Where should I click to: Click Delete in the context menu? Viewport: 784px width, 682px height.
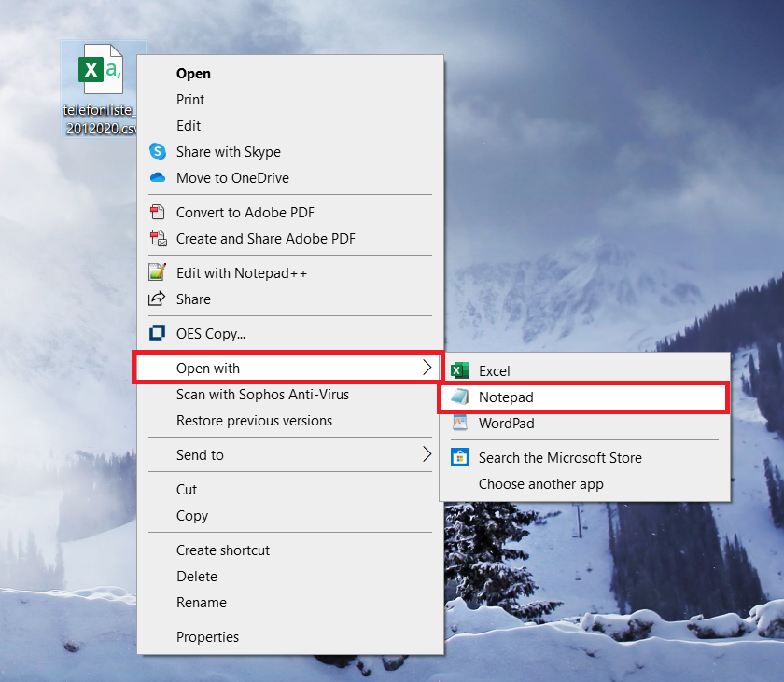click(x=197, y=576)
